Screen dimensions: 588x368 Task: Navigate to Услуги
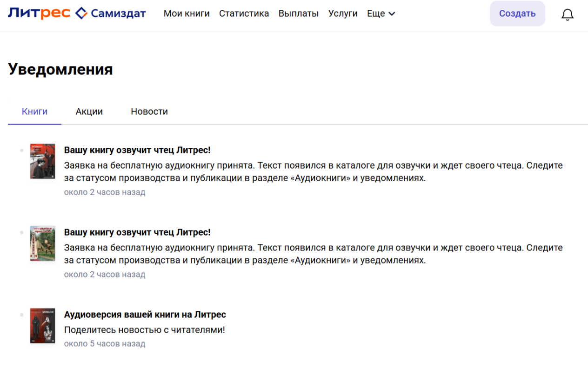[x=343, y=13]
